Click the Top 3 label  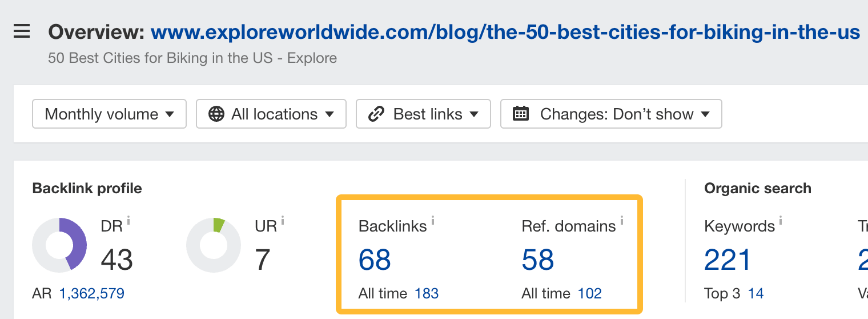click(x=722, y=294)
